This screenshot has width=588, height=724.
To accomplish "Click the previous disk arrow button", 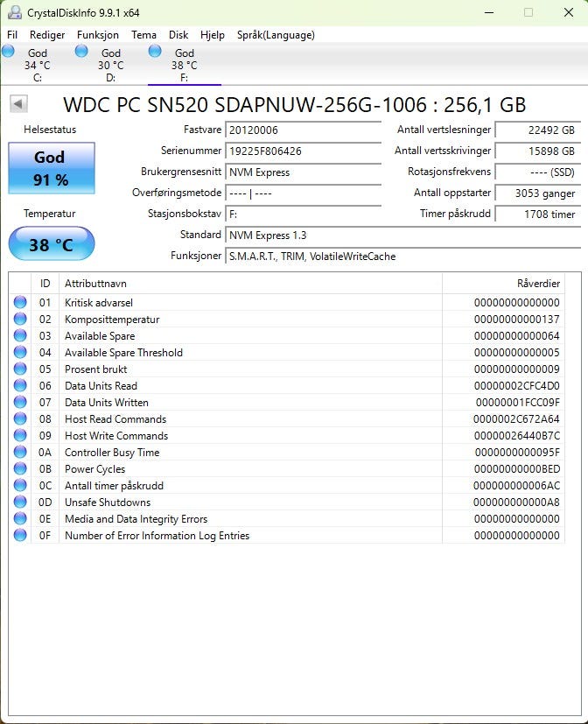I will pyautogui.click(x=19, y=104).
